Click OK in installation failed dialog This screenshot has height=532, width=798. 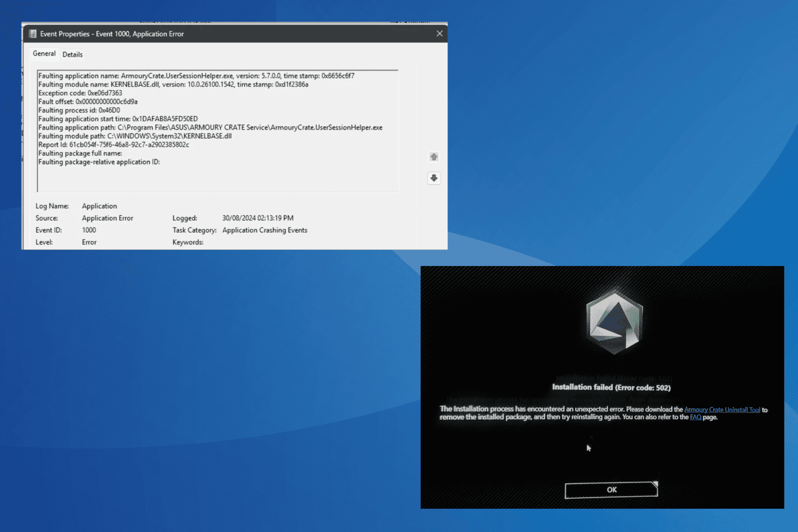pos(611,490)
